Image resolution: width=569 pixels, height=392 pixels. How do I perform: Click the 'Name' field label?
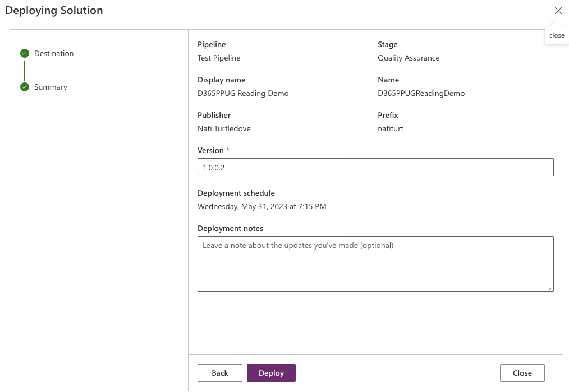point(388,80)
